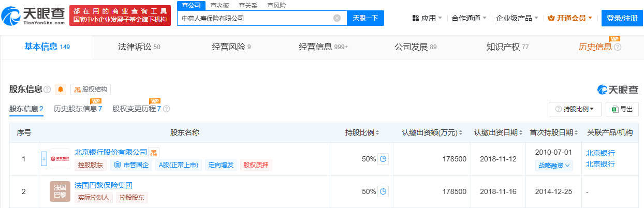Click the 登录/注册 button

coord(622,18)
